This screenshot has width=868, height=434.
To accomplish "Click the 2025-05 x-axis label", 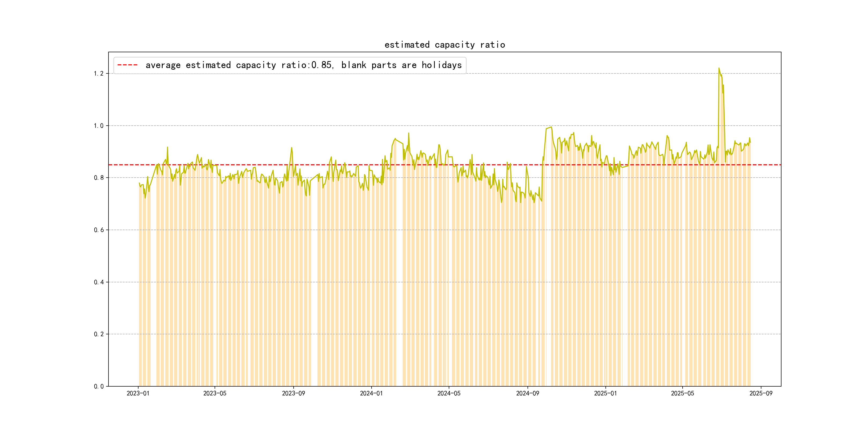I will [x=682, y=393].
